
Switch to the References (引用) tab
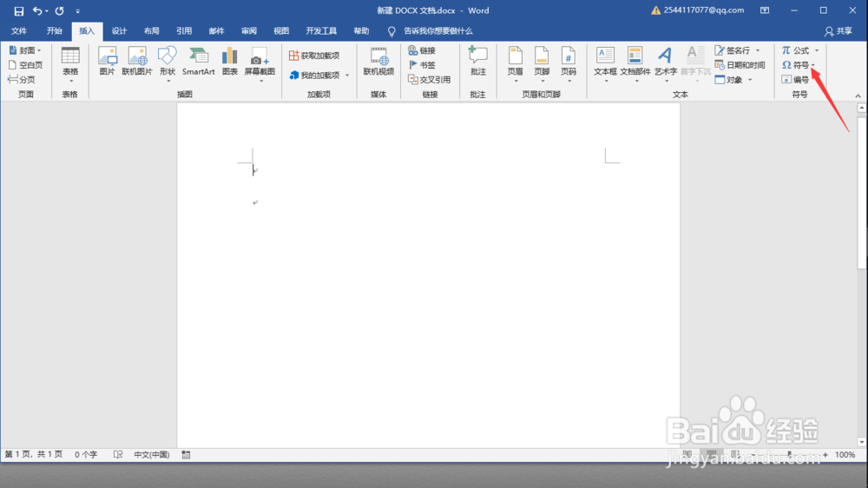coord(184,31)
